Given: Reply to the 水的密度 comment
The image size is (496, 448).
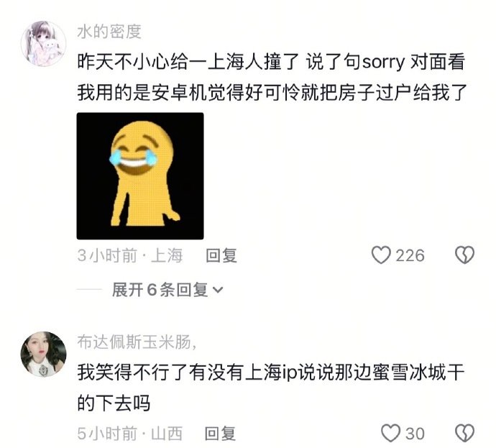Looking at the screenshot, I should click(221, 255).
